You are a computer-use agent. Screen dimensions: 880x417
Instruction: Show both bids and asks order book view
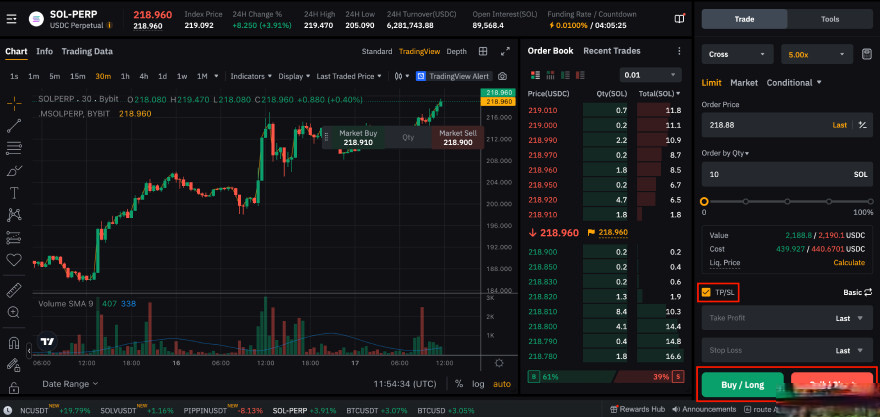click(x=535, y=75)
